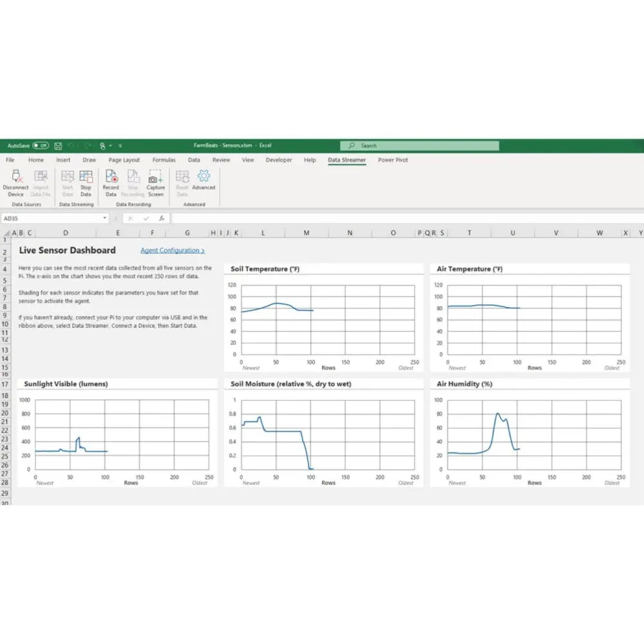Click the touch/mouse mode icon

102,146
